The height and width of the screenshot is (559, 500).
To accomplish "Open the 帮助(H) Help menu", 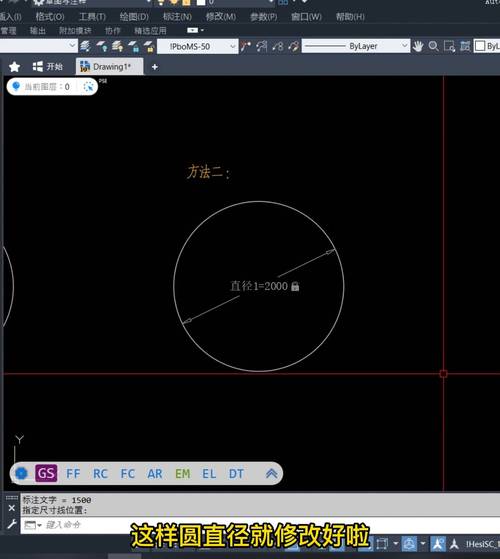I will [350, 17].
